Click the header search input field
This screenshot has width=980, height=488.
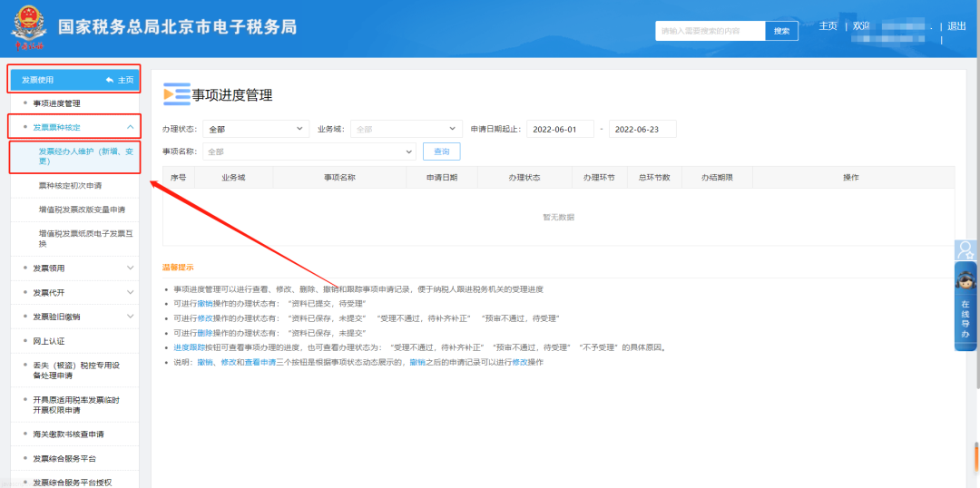point(710,31)
